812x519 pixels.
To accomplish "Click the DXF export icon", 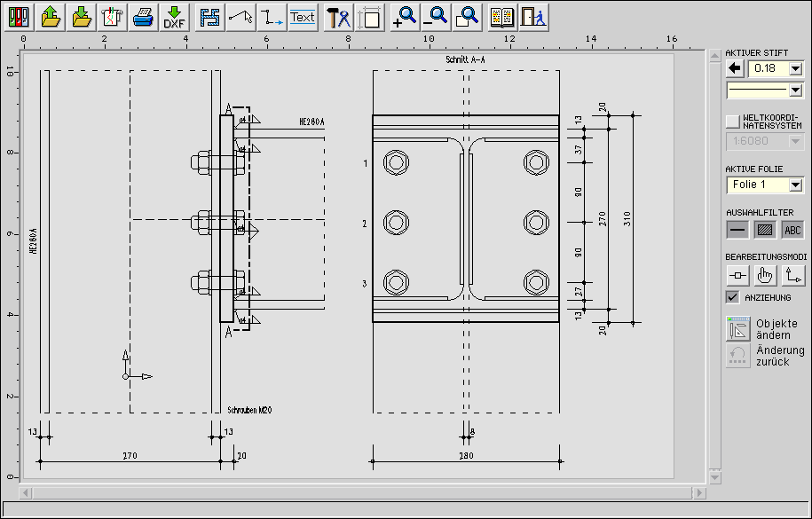I will click(x=174, y=17).
